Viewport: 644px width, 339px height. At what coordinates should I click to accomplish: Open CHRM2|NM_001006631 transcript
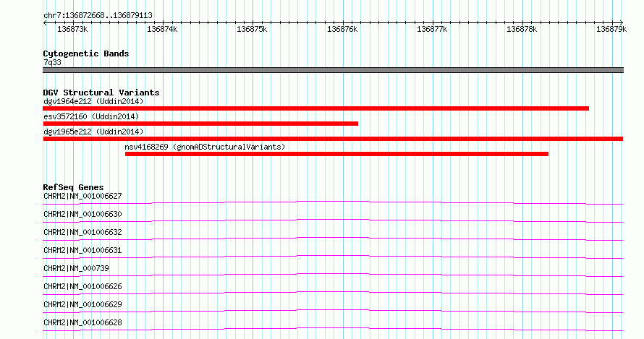tap(82, 250)
